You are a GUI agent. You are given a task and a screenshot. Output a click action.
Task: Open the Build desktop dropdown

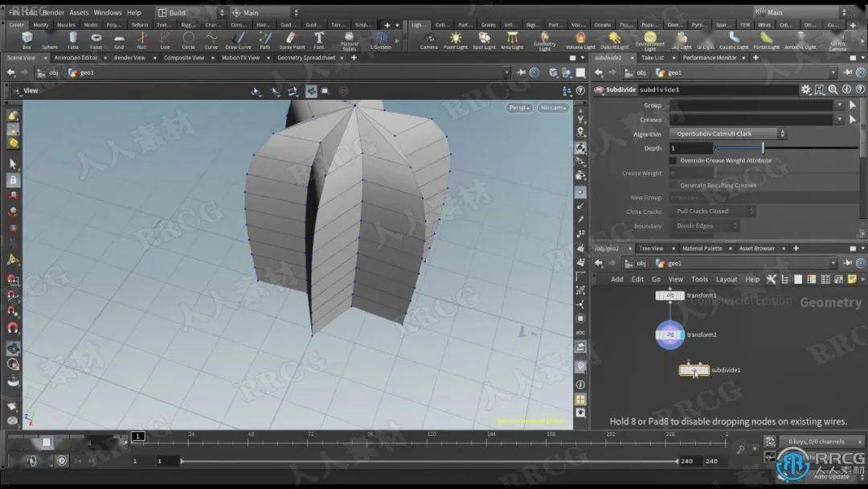[191, 13]
